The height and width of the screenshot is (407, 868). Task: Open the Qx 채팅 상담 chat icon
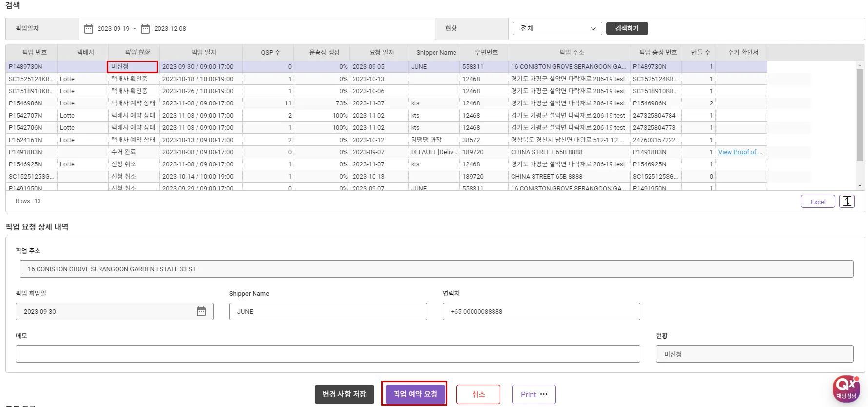tap(847, 389)
